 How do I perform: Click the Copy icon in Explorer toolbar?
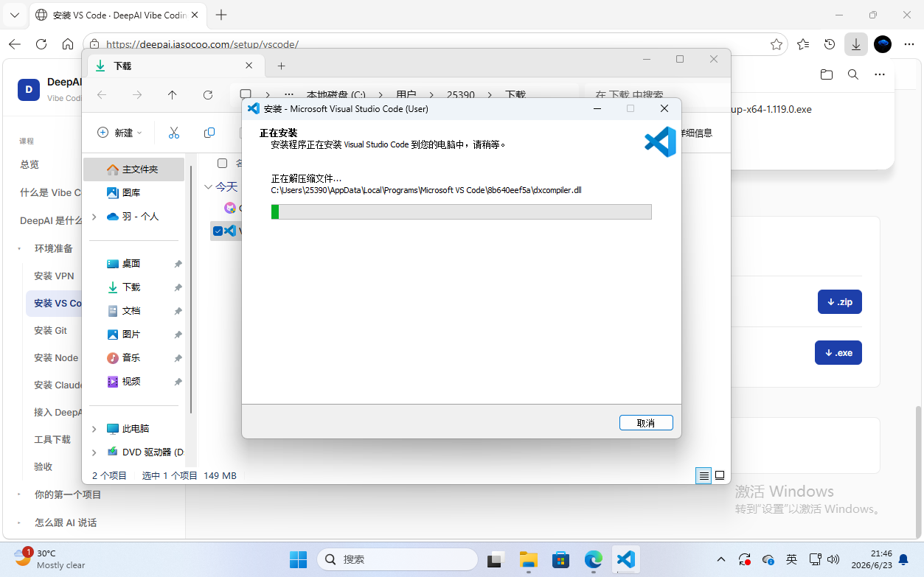[x=209, y=133]
